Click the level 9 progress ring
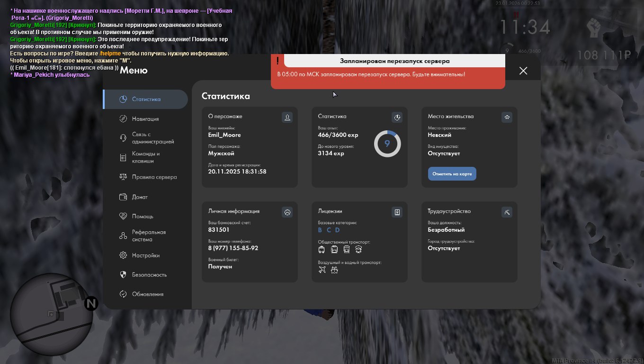The width and height of the screenshot is (644, 364). pyautogui.click(x=387, y=144)
